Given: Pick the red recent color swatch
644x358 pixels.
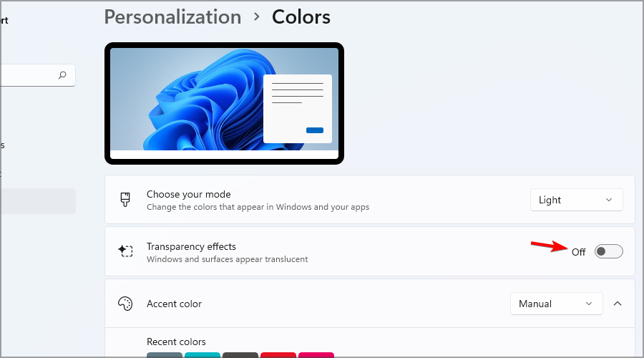Looking at the screenshot, I should tap(278, 355).
